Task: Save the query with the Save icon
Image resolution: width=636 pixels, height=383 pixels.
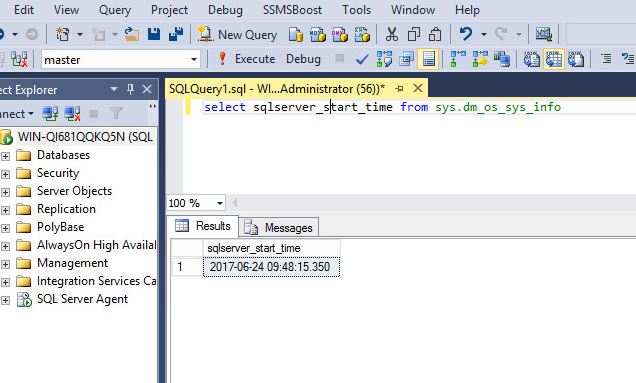Action: [x=154, y=34]
